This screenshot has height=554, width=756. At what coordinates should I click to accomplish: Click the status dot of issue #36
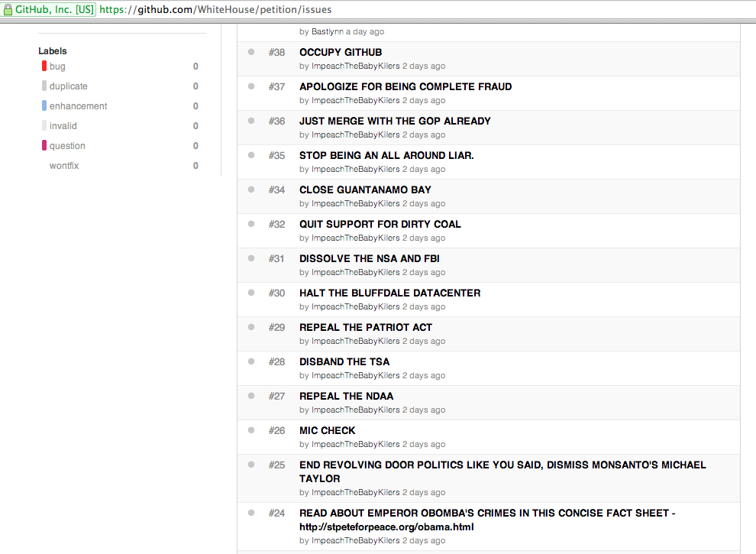point(251,121)
